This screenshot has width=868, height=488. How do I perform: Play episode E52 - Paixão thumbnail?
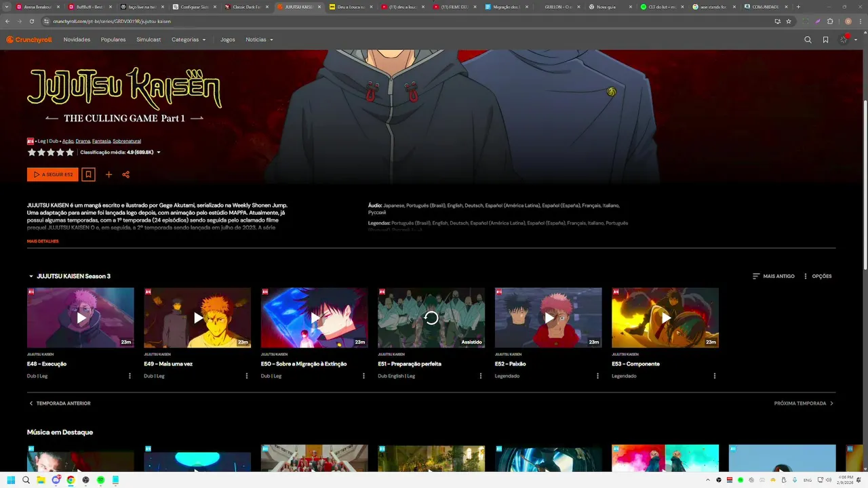click(549, 317)
